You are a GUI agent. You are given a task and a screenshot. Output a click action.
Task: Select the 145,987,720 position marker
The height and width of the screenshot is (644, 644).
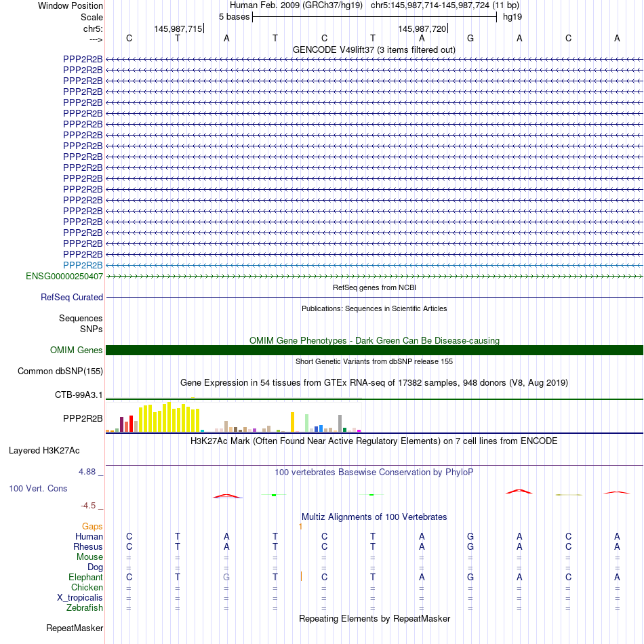422,28
